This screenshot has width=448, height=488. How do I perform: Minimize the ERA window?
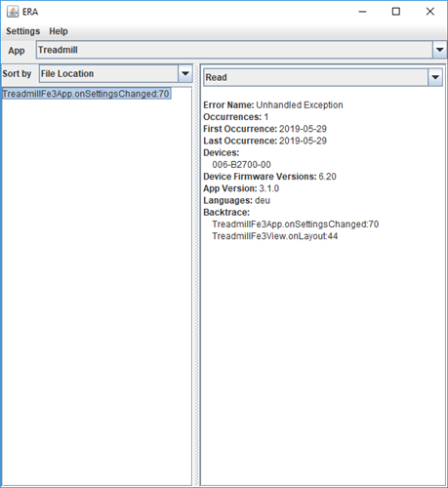click(362, 12)
